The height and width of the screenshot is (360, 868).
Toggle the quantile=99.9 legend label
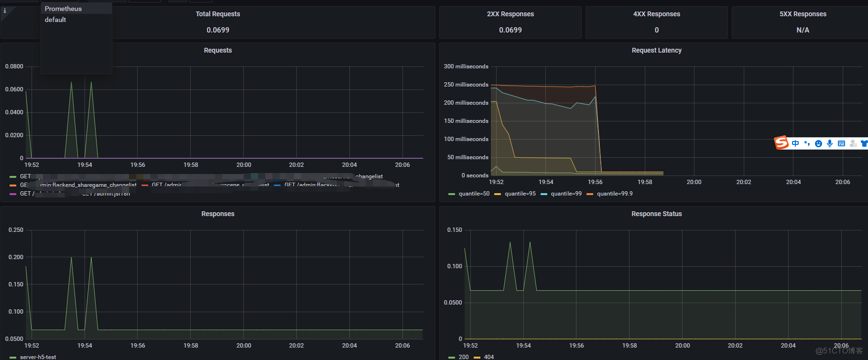coord(615,194)
